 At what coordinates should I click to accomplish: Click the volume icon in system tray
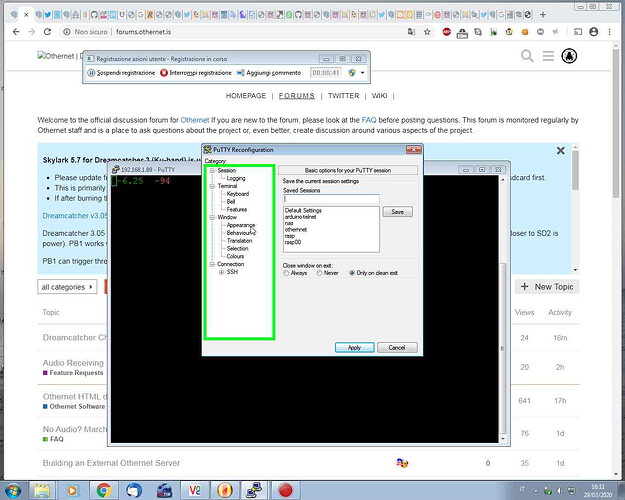point(560,491)
